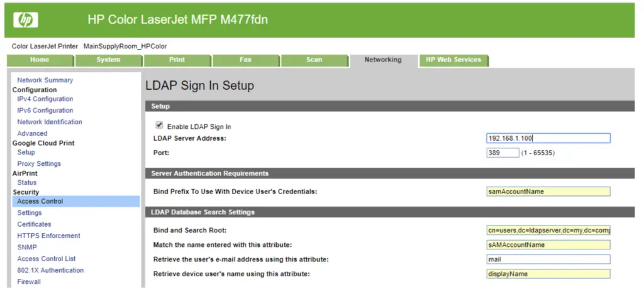
Task: Switch to the System tab
Action: coord(108,60)
